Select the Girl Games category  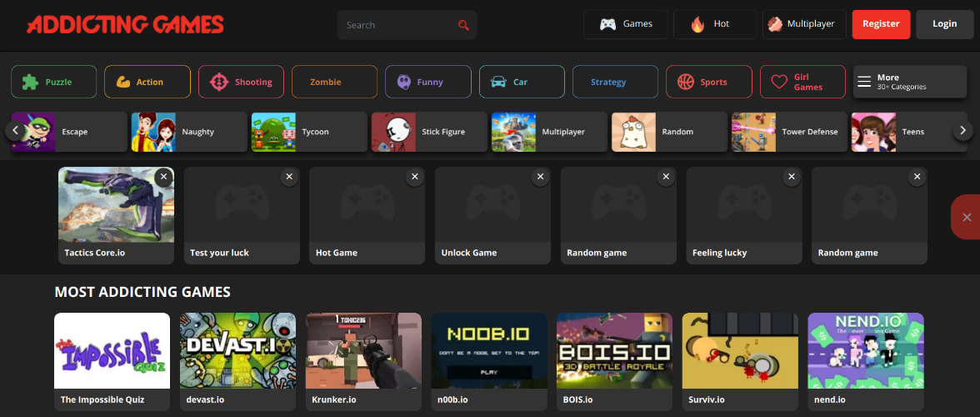tap(802, 82)
